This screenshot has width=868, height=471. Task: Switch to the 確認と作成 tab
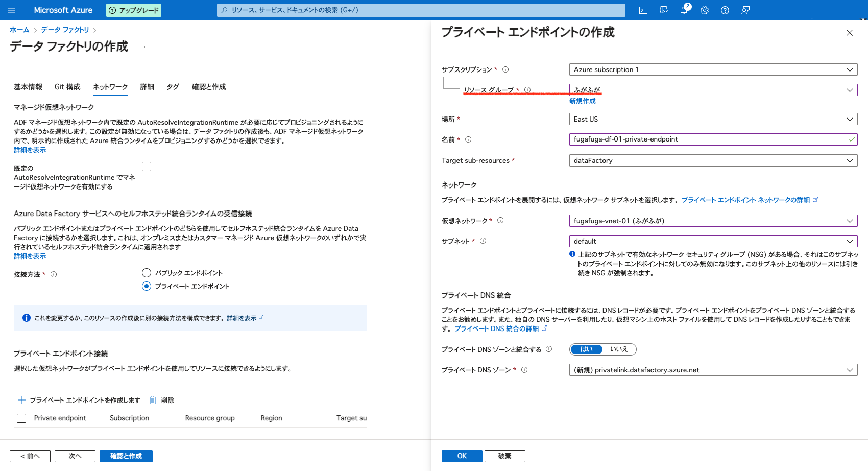point(209,87)
